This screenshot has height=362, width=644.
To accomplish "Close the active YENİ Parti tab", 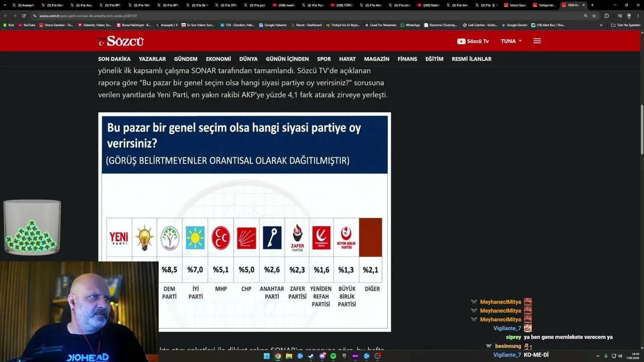I will (584, 5).
